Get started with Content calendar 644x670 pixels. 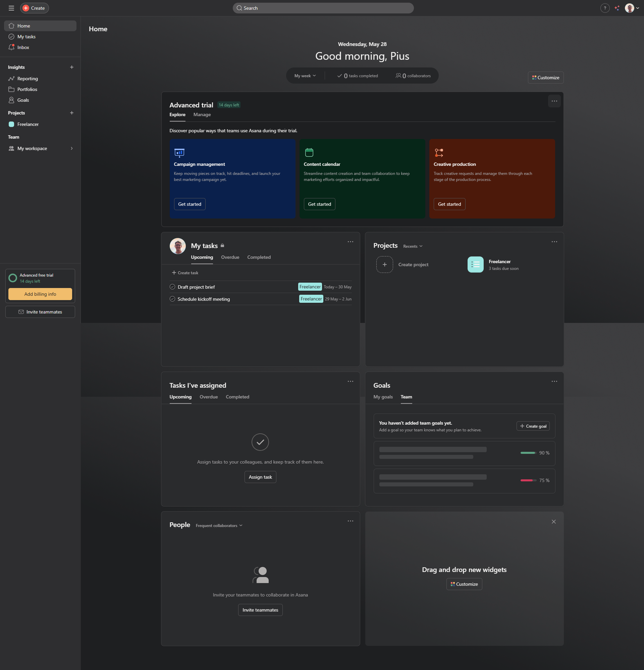point(319,204)
